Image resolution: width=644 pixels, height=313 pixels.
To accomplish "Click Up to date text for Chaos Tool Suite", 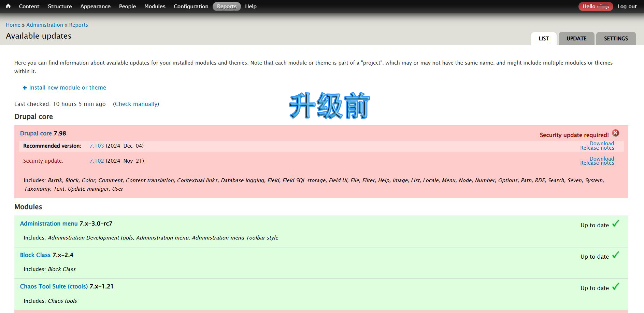I will pyautogui.click(x=595, y=288).
